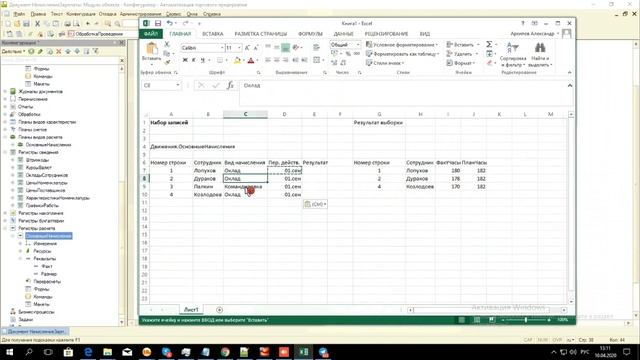
Task: Click the Вставить cells button in the ribbon
Action: click(463, 44)
